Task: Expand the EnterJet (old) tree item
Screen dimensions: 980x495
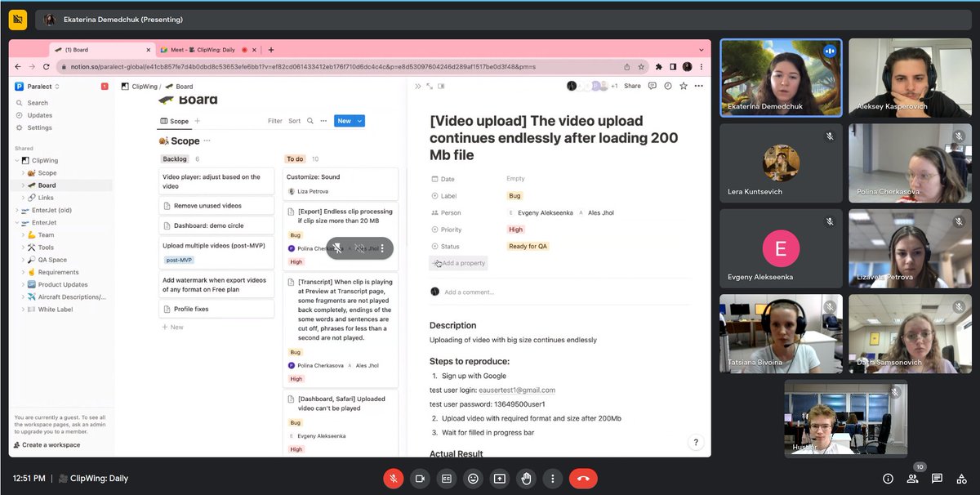Action: click(x=16, y=210)
